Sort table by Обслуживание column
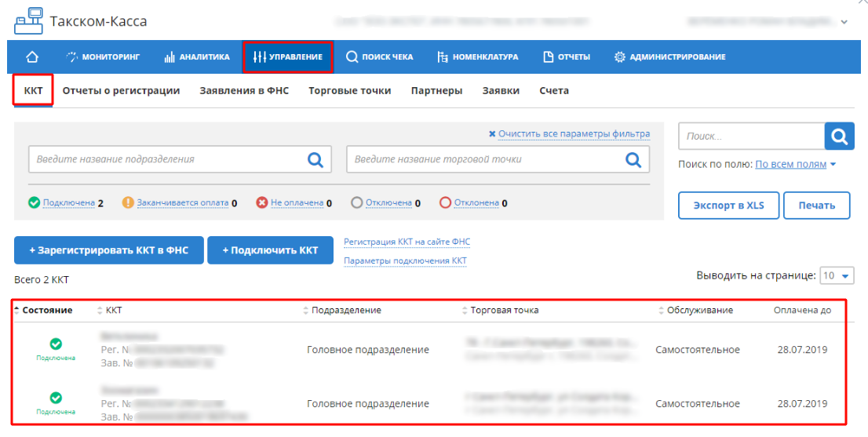 (x=696, y=311)
